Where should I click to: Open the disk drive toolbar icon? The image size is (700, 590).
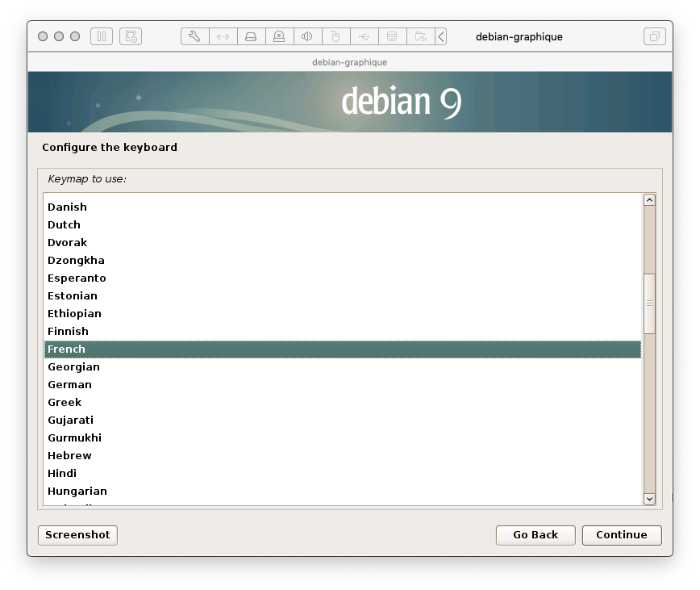click(252, 36)
